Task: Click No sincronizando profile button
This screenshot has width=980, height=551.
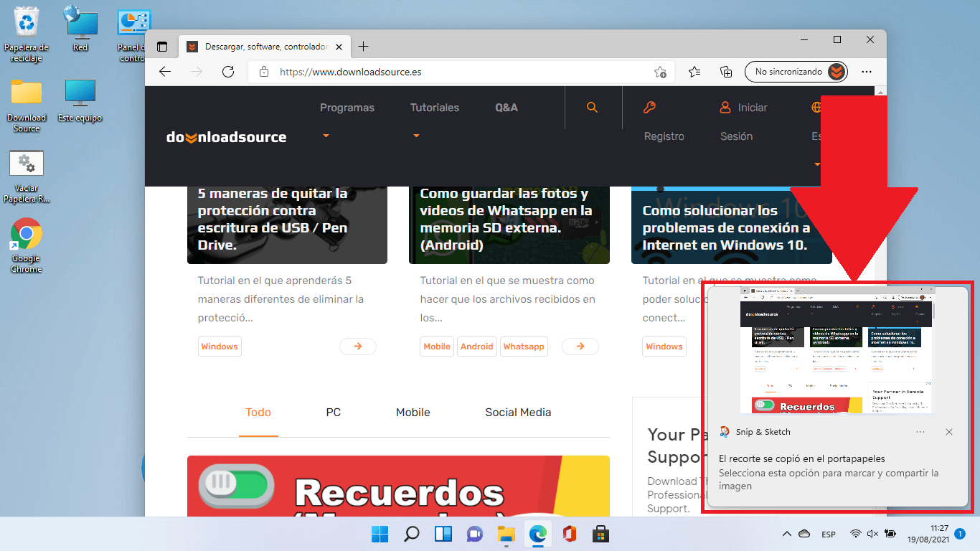Action: pos(796,72)
